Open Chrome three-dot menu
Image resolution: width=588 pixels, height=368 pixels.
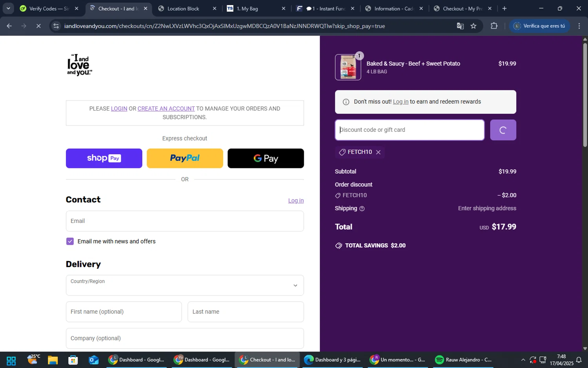tap(579, 26)
